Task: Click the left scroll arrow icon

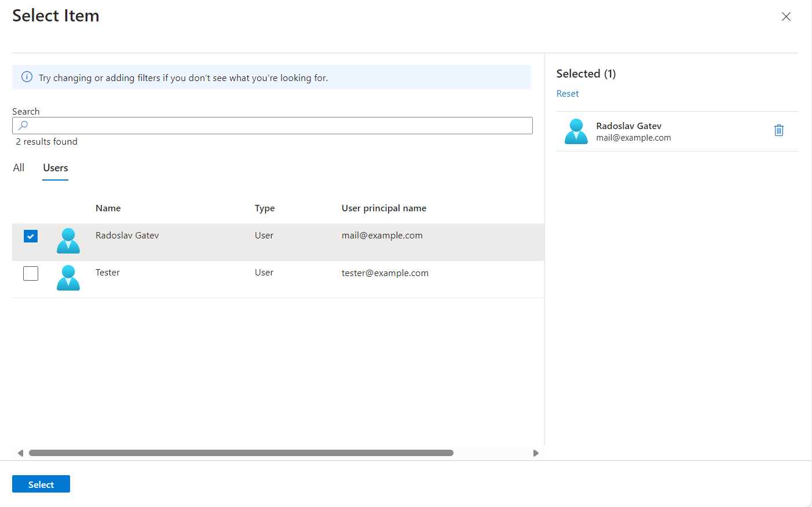Action: pyautogui.click(x=21, y=453)
